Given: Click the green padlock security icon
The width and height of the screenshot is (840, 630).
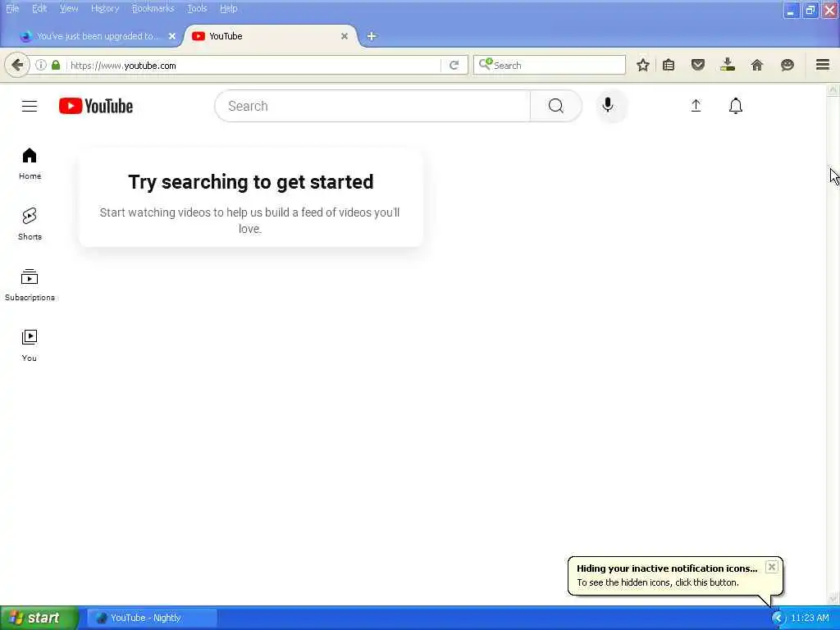Looking at the screenshot, I should tap(56, 65).
